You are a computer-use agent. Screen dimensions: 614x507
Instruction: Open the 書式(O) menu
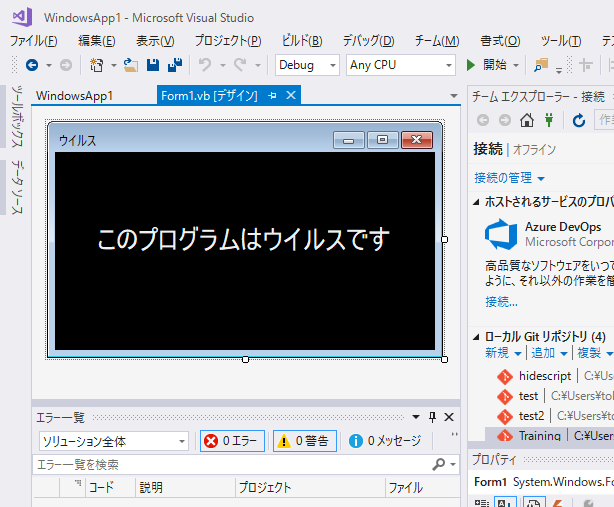point(500,41)
